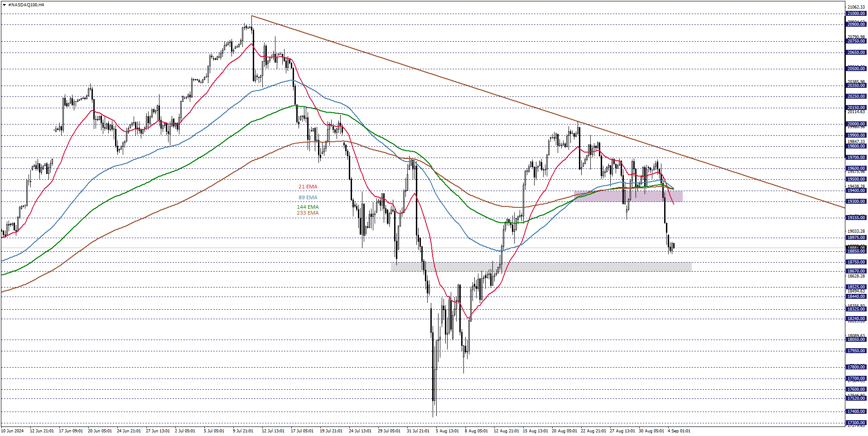Click the 17 Jul 05:01 date label
The height and width of the screenshot is (436, 868).
[x=302, y=431]
